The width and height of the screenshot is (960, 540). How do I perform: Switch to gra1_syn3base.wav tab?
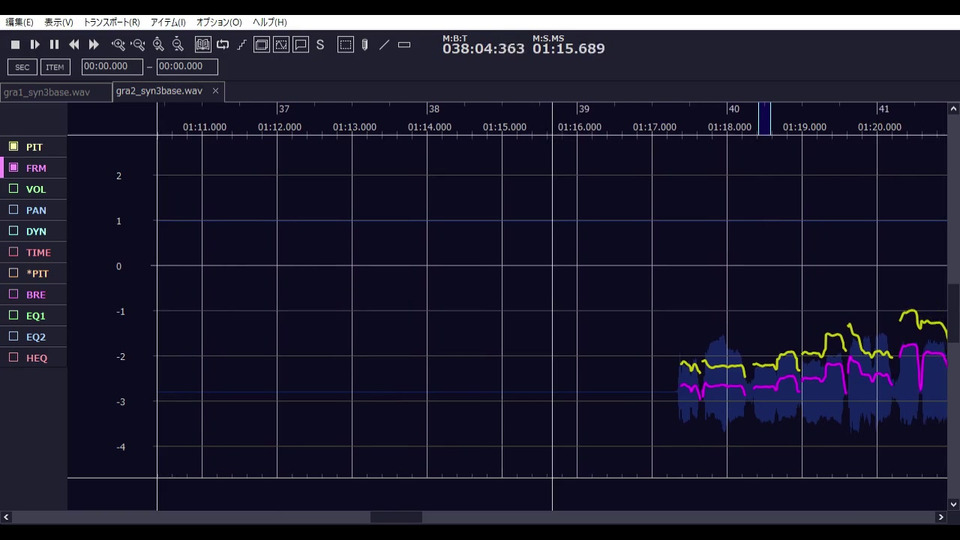(56, 92)
